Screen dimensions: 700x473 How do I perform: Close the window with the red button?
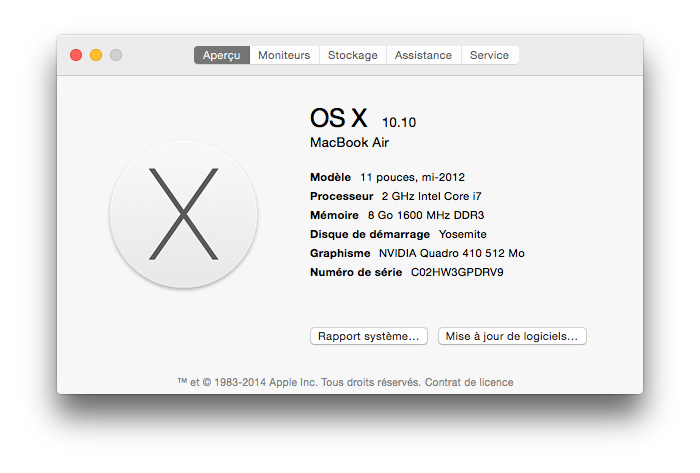point(76,55)
